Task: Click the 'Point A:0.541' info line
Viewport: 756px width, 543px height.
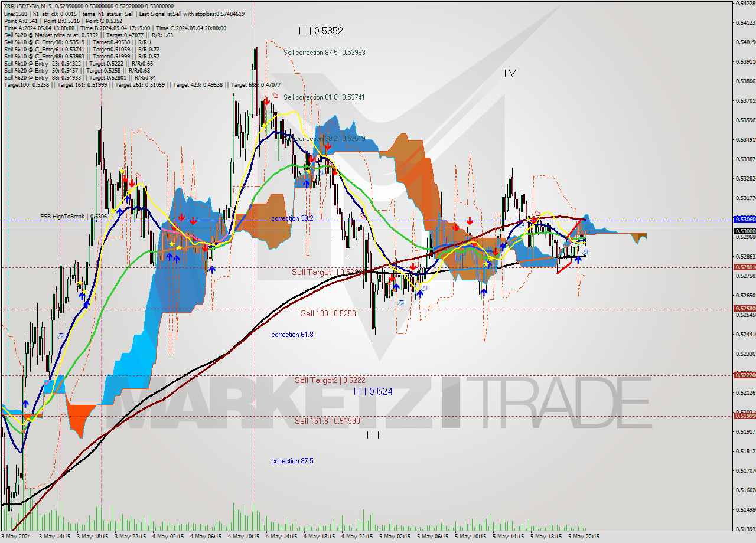Action: pyautogui.click(x=63, y=21)
